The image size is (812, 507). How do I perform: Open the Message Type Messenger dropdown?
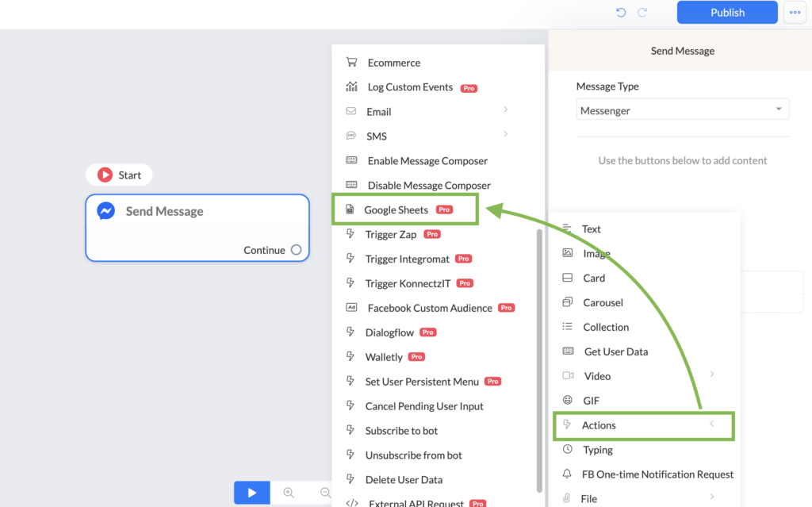pyautogui.click(x=683, y=110)
